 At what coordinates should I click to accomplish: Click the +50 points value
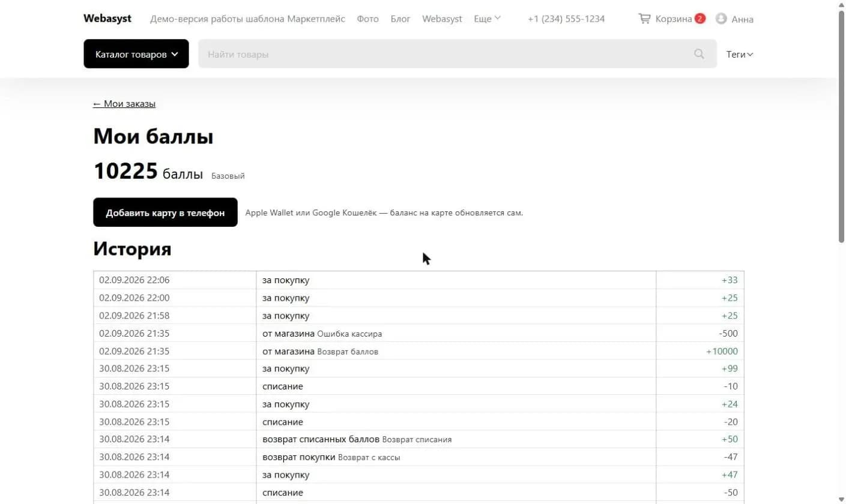[x=730, y=439]
